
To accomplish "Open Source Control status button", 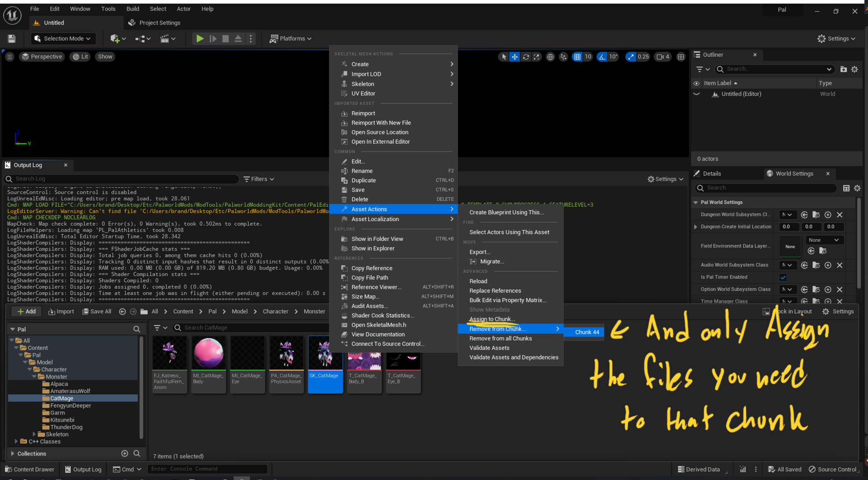I will click(x=832, y=469).
